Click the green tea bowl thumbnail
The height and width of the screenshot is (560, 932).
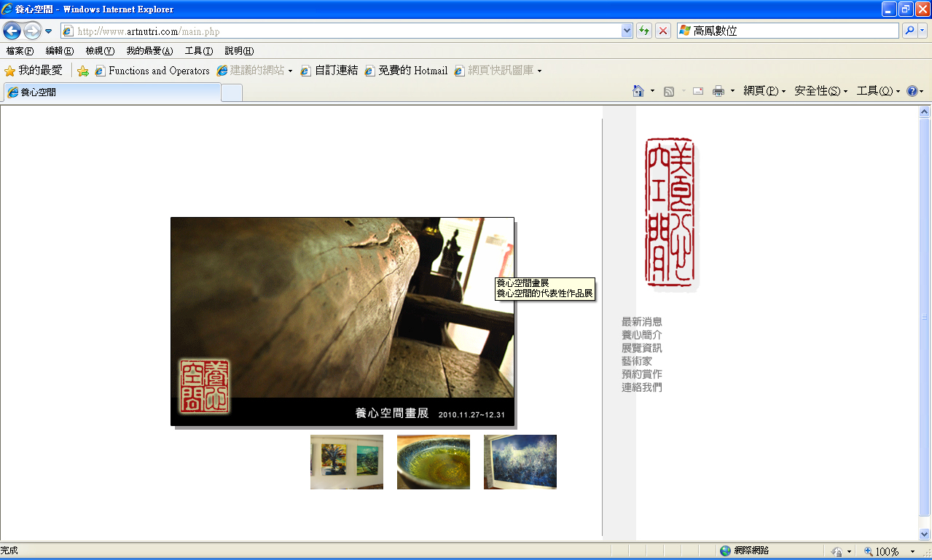point(433,462)
